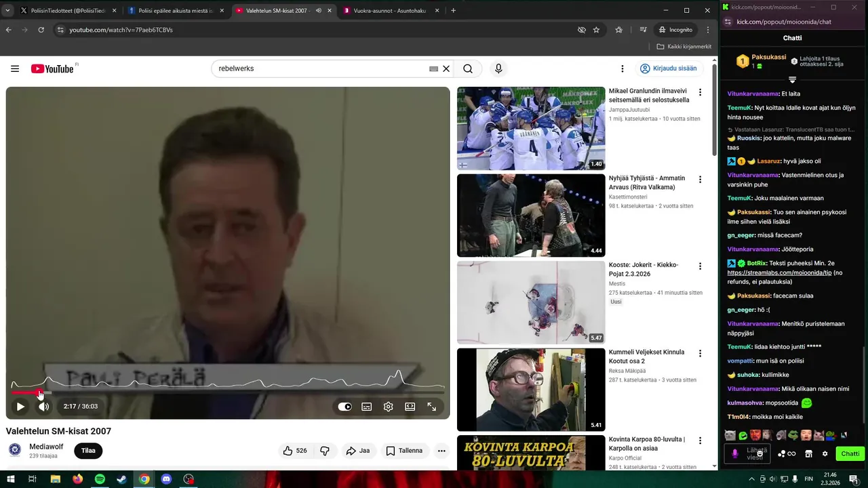Image resolution: width=868 pixels, height=488 pixels.
Task: Open the YouTube hamburger guide menu
Action: 15,68
